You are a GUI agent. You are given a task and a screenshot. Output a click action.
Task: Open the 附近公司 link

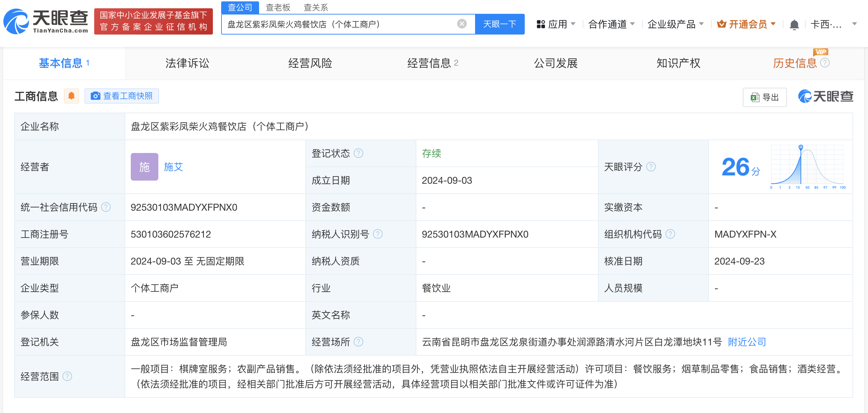click(x=747, y=342)
